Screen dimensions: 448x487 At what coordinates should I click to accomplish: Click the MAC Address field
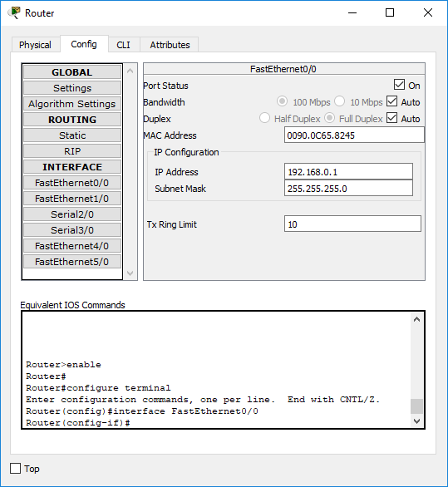click(x=354, y=135)
